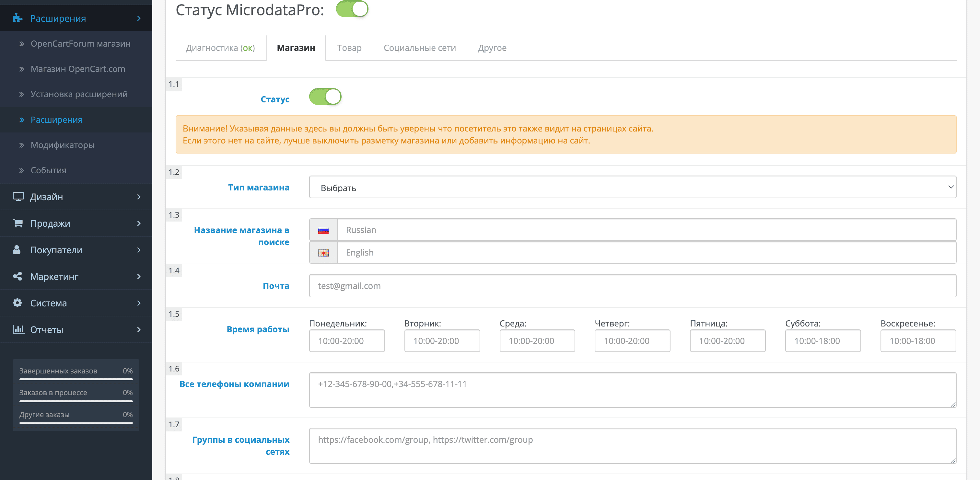Click the Группы в социальных сетях textarea
Viewport: 980px width, 480px height.
632,446
